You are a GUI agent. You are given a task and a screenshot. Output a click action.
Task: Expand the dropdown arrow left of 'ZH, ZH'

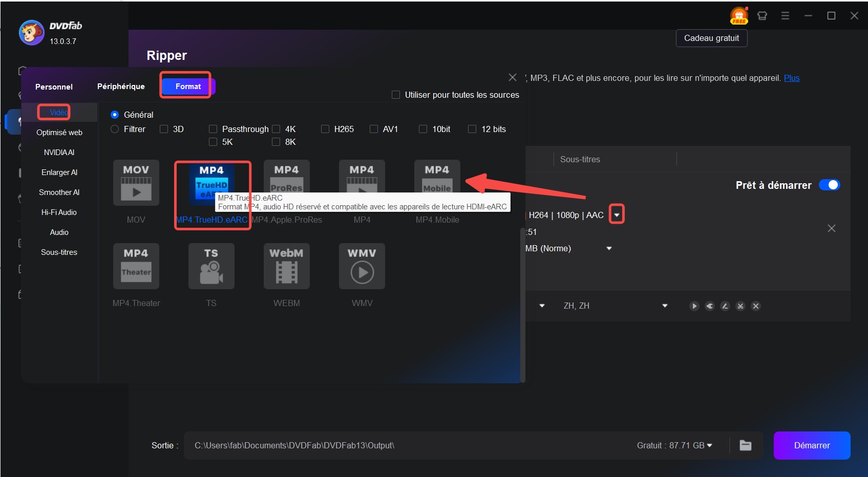coord(542,306)
